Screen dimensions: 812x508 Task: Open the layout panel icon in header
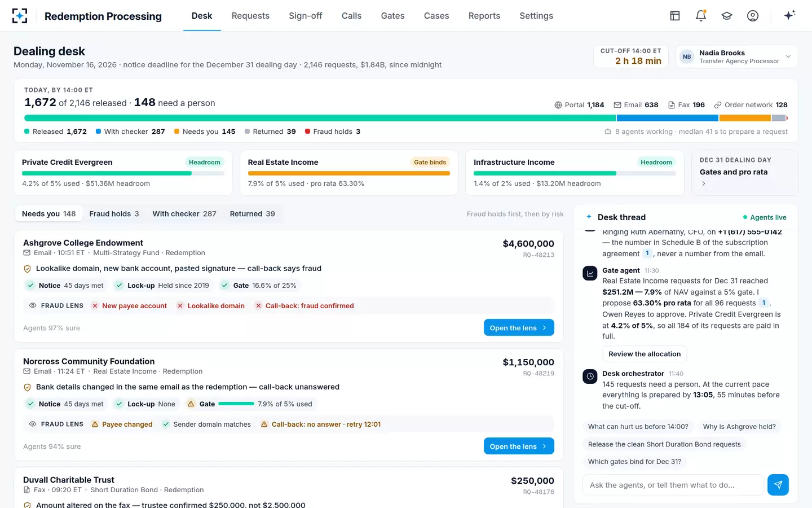675,16
